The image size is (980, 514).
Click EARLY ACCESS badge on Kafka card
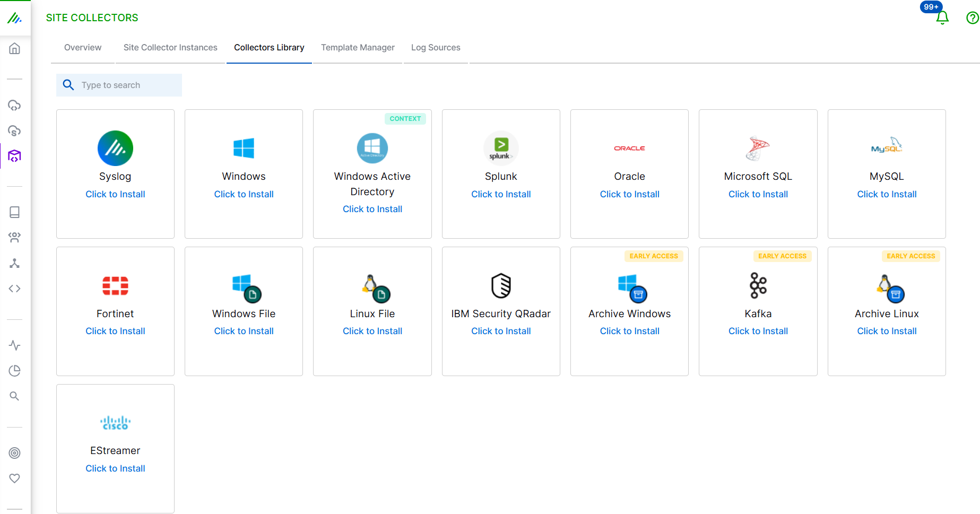[782, 256]
